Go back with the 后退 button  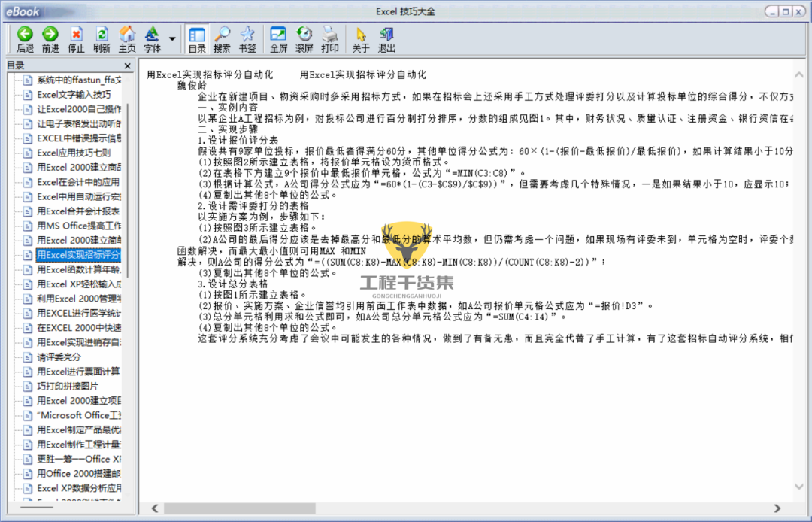25,40
